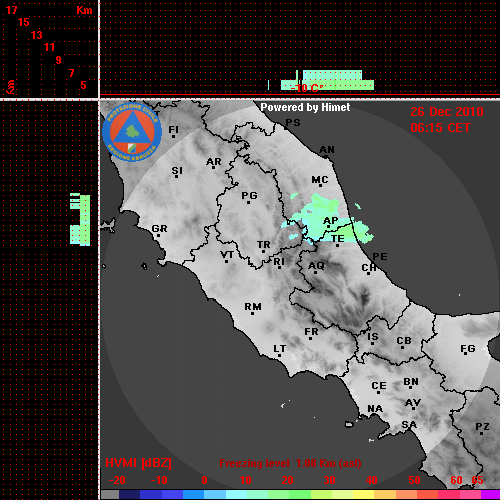Select the SI city label

pyautogui.click(x=177, y=171)
